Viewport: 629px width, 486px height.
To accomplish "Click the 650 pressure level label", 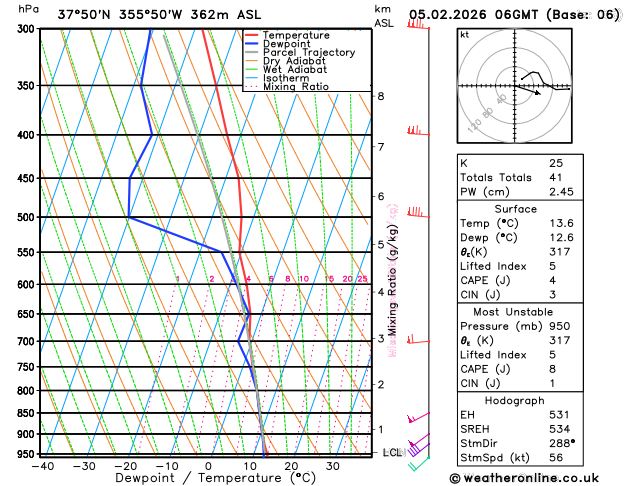I will tap(28, 314).
